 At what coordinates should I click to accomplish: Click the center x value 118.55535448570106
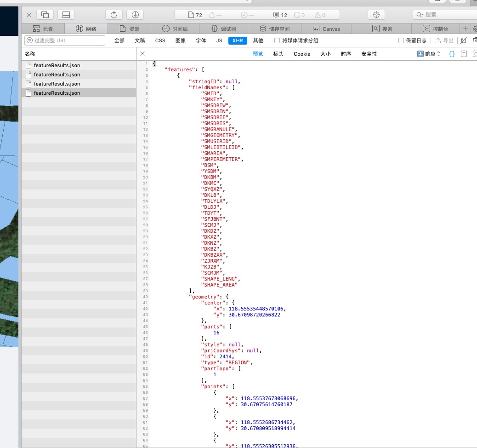[256, 309]
